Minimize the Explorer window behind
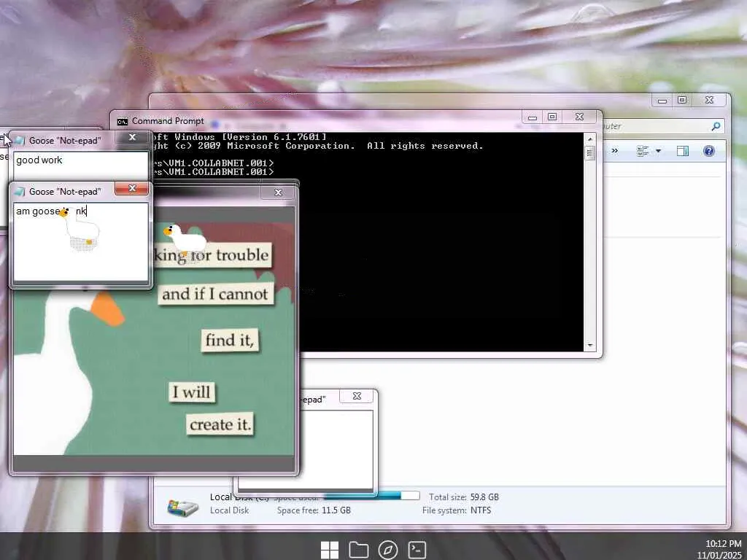This screenshot has width=747, height=560. click(x=662, y=100)
